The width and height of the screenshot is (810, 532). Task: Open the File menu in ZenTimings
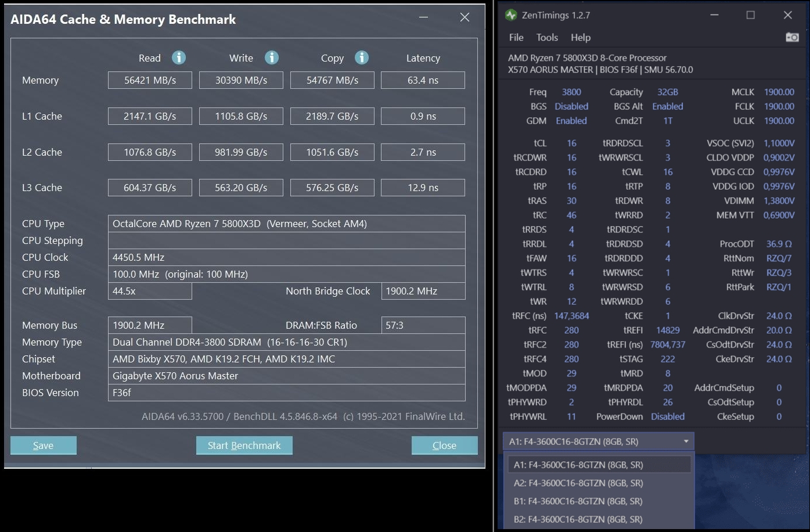(516, 37)
